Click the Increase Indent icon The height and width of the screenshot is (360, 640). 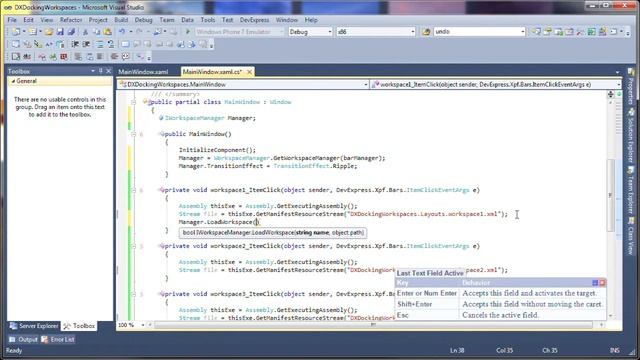pos(86,44)
